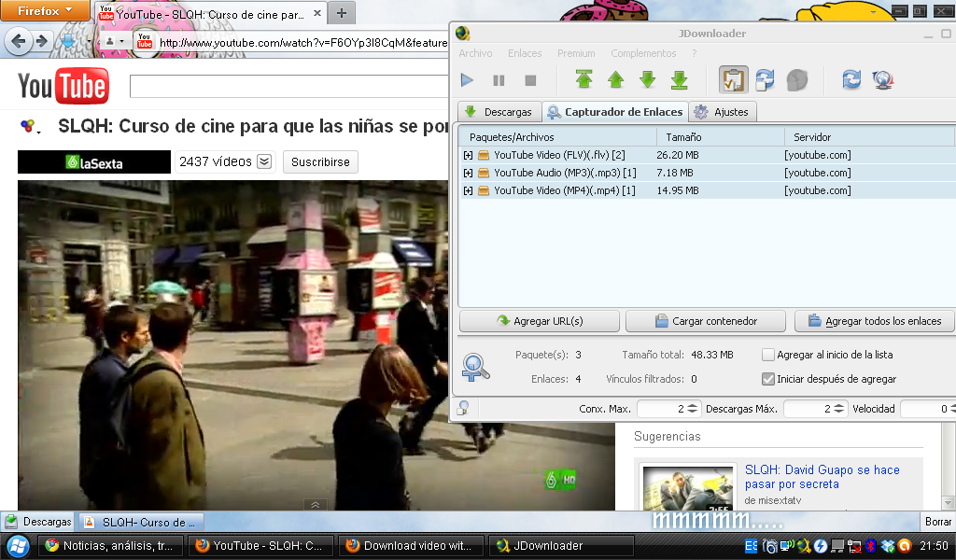Viewport: 956px width, 560px height.
Task: Click the Bluetooth icon in system tray
Action: tap(872, 546)
